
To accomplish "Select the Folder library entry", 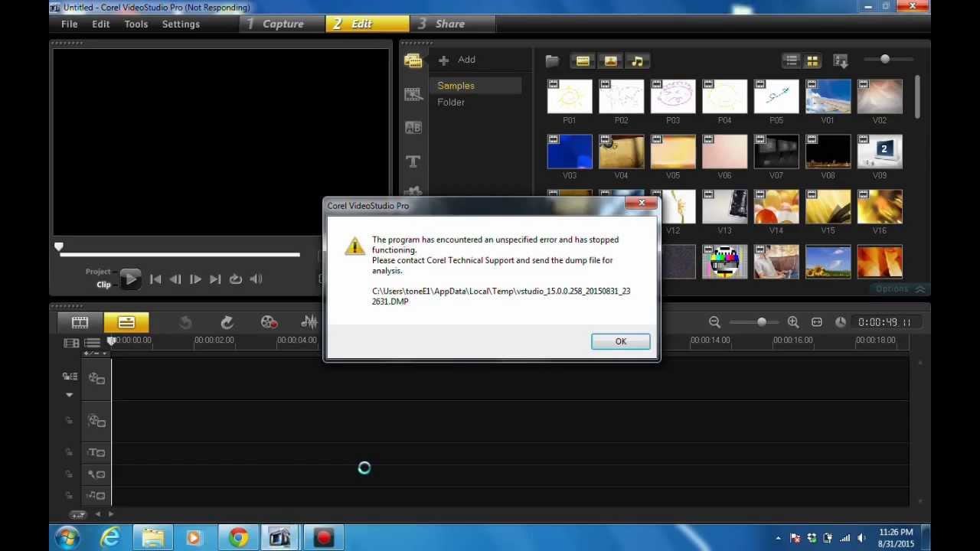I will tap(451, 102).
